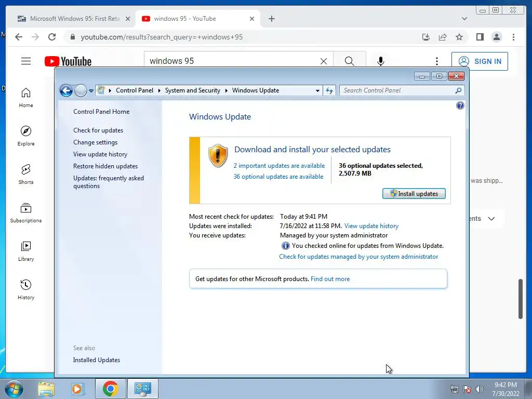Image resolution: width=532 pixels, height=399 pixels.
Task: Open recent pages dropdown next to navigation arrows
Action: (x=91, y=90)
